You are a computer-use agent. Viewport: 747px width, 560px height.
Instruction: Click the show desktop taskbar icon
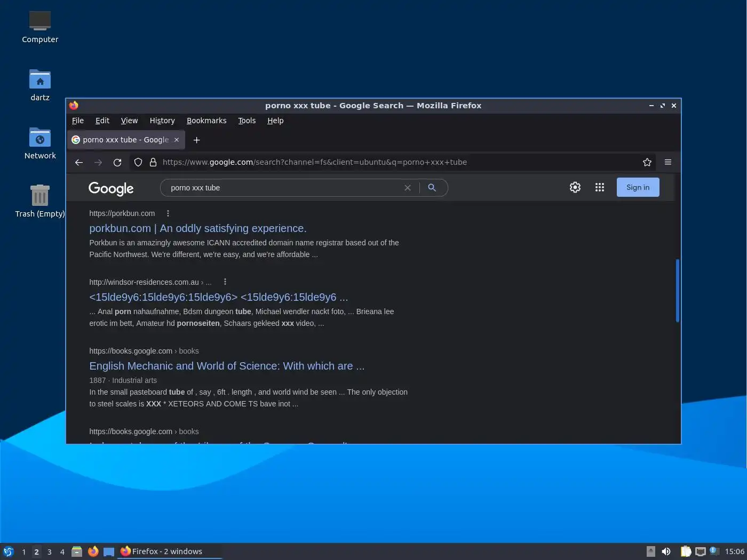coord(109,551)
